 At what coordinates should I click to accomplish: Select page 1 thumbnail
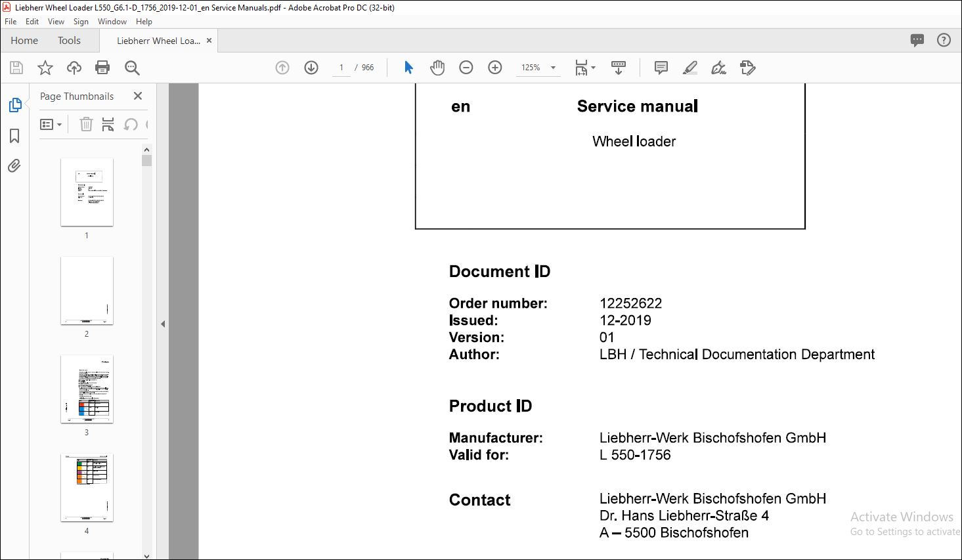(87, 192)
